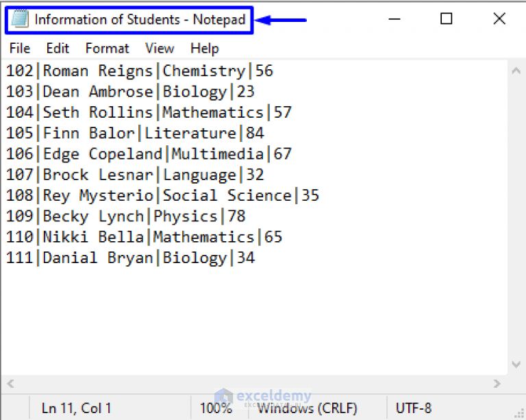Screen dimensions: 526x420
Task: Click the resize grip in the status bar corner
Action: coord(520,413)
